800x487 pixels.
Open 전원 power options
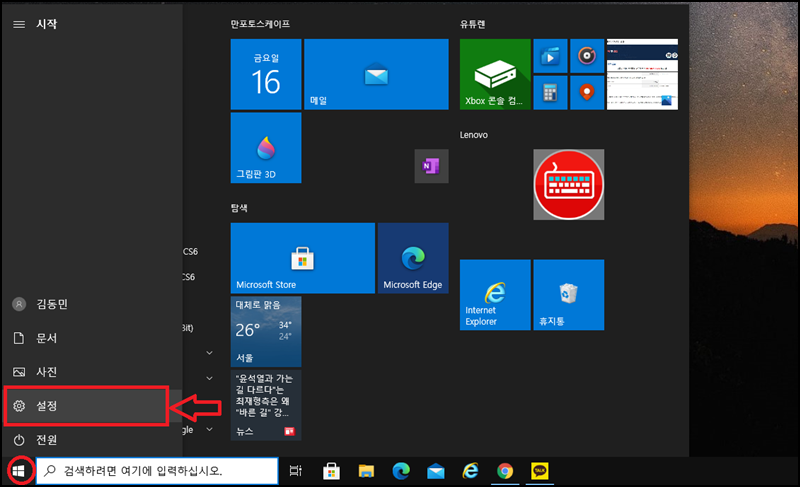point(92,440)
